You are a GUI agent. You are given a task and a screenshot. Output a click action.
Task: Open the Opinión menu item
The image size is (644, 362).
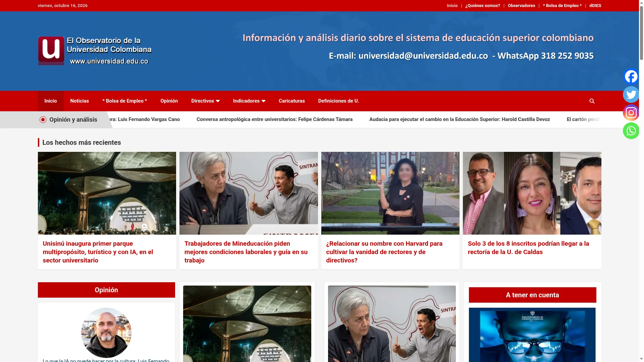(169, 101)
